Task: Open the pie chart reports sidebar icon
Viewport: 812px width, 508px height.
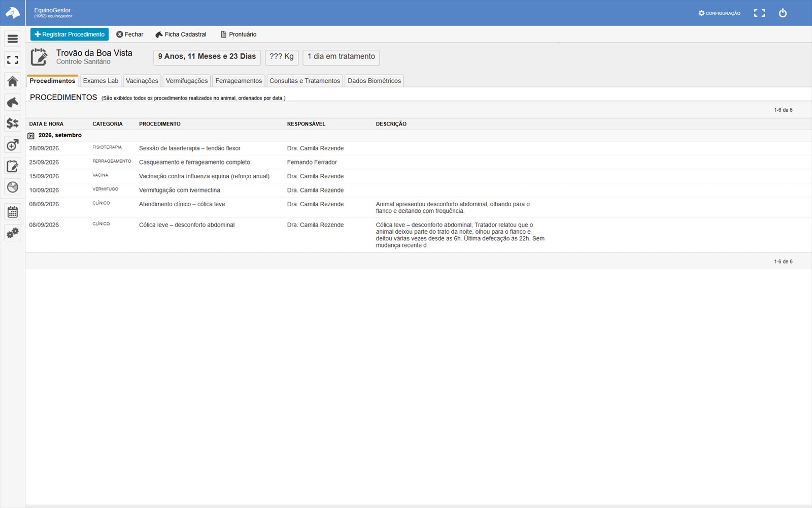Action: [x=13, y=187]
